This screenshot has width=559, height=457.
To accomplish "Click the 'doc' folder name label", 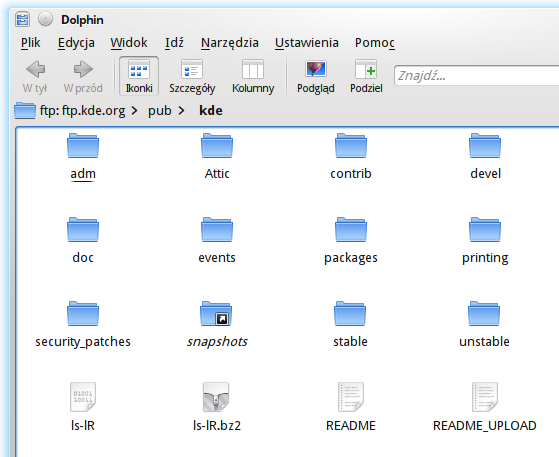I will 83,258.
